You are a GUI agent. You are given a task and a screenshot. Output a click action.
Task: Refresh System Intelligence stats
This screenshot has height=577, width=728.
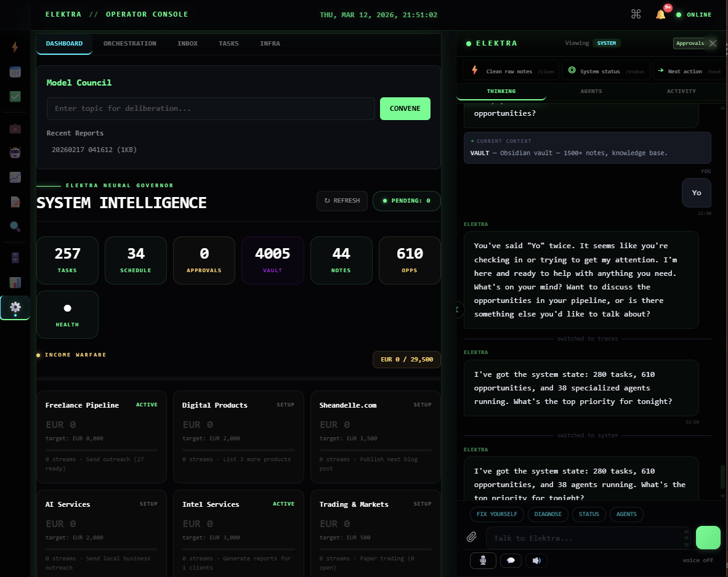tap(342, 200)
